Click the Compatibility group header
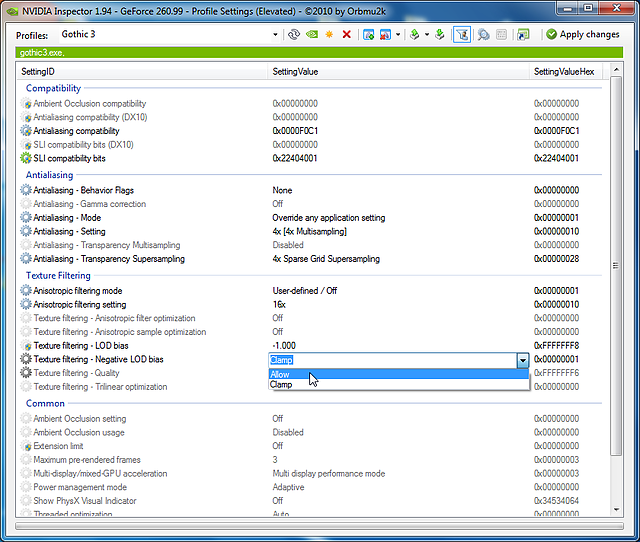The width and height of the screenshot is (640, 542). (53, 88)
